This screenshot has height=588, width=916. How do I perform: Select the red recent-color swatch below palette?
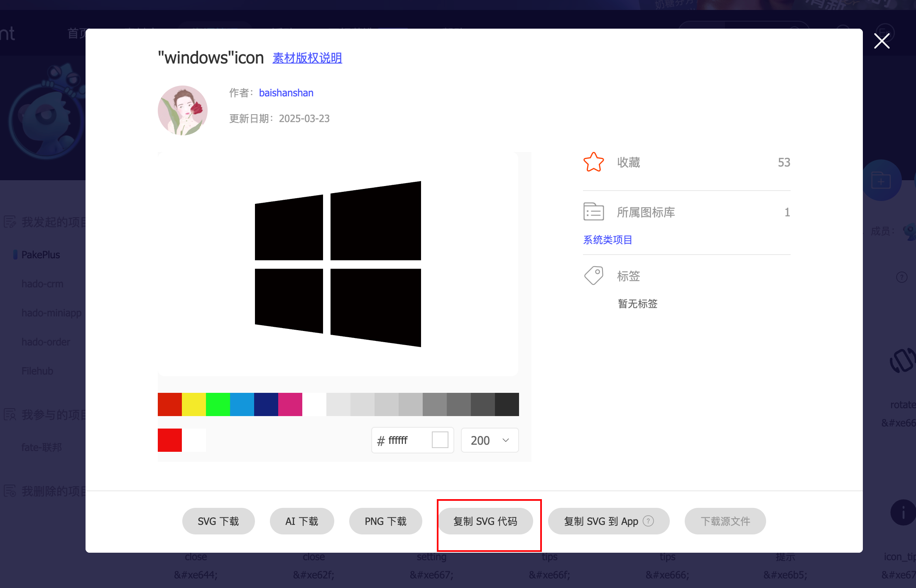(x=169, y=440)
